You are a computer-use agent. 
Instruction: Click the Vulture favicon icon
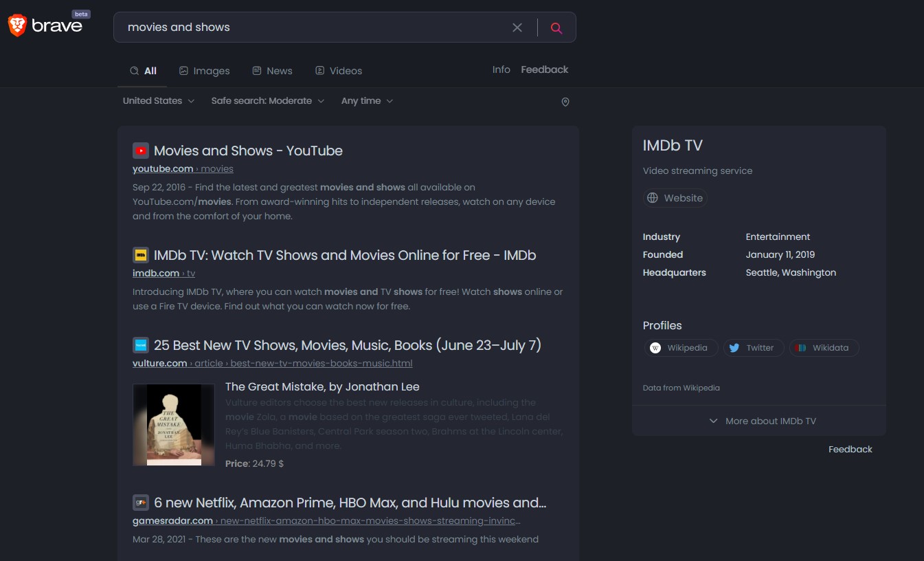[x=141, y=345]
